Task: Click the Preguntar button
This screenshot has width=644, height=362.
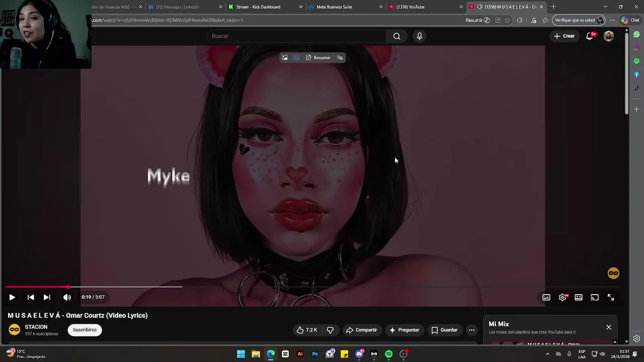Action: point(404,330)
